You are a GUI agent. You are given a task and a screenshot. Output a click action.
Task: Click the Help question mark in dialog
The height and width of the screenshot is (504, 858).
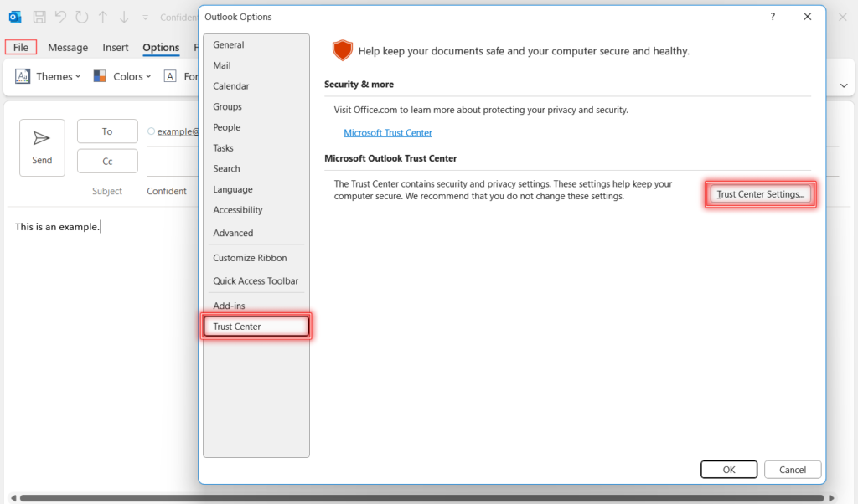click(x=773, y=17)
